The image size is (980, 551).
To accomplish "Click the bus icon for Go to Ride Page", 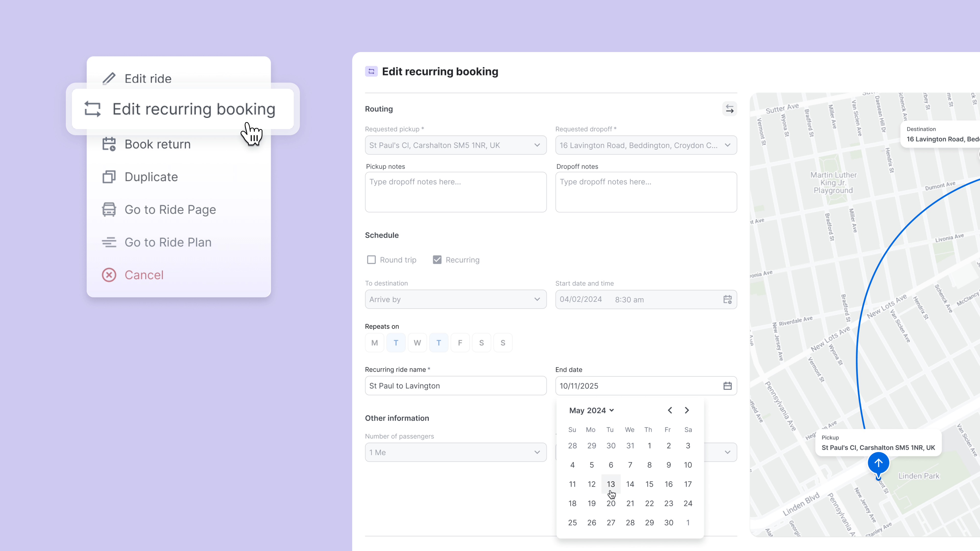I will (x=109, y=209).
